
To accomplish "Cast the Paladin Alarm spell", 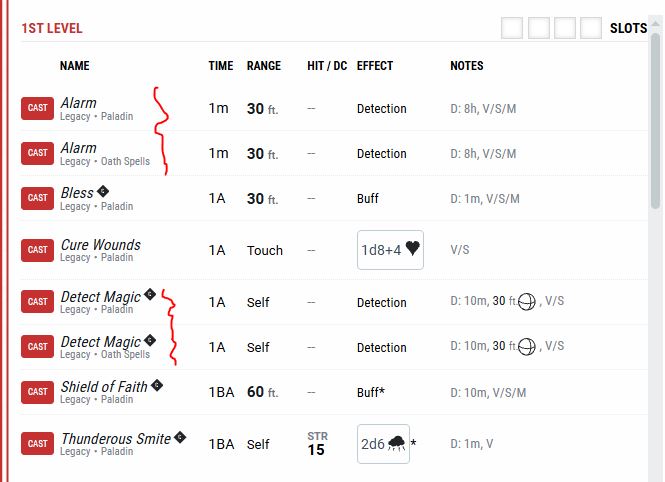I will pyautogui.click(x=37, y=108).
